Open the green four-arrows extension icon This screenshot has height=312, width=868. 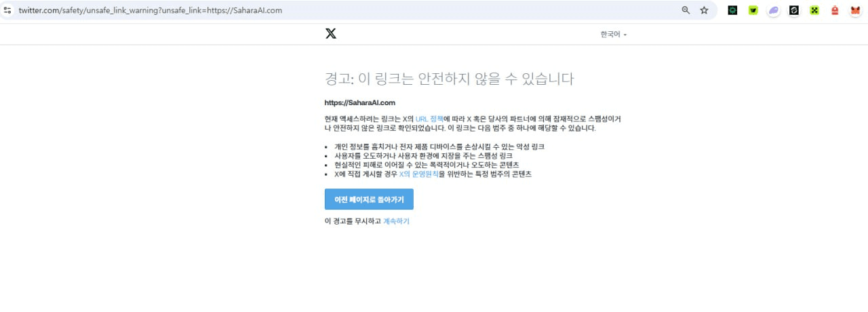pyautogui.click(x=814, y=10)
